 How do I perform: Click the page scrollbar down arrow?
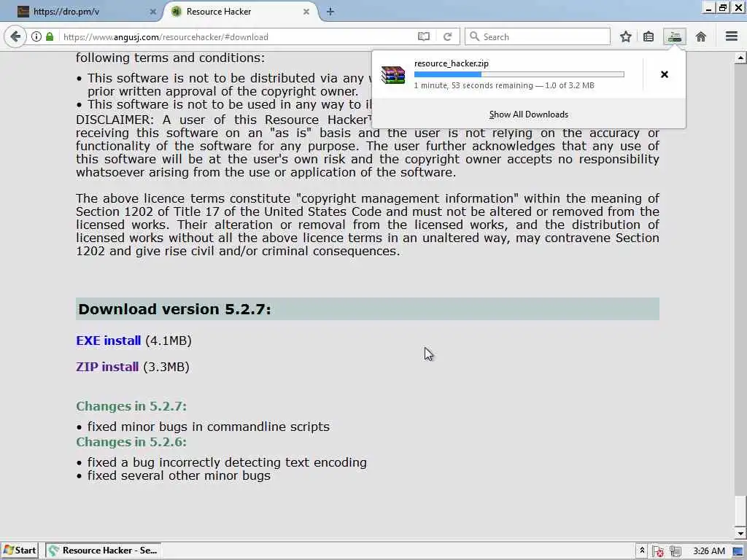740,533
